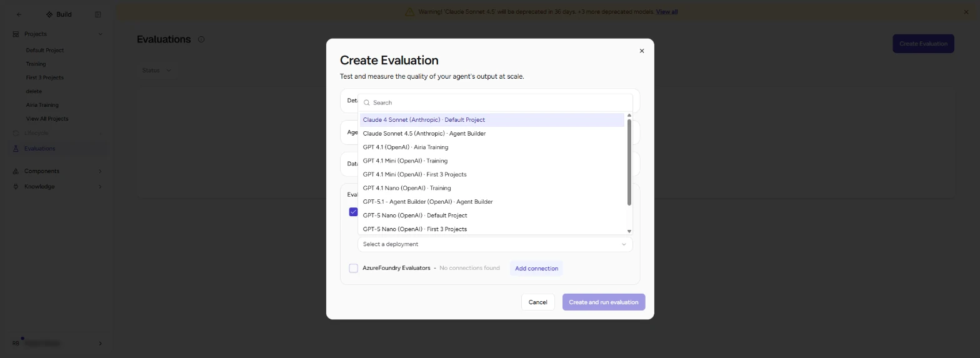This screenshot has height=358, width=980.
Task: Select GPT 4.1 Mini First 3 Projects option
Action: (x=492, y=175)
